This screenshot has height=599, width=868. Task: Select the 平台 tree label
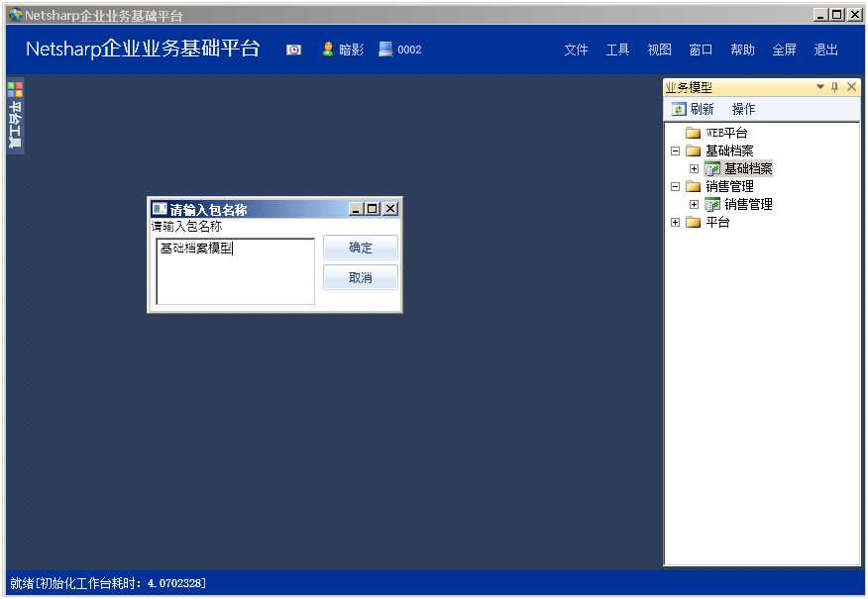pos(717,223)
